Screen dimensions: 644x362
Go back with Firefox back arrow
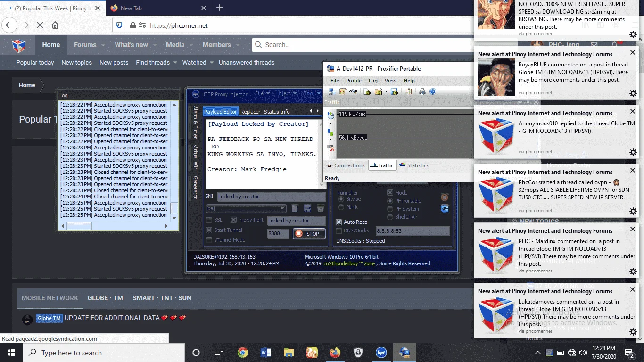[x=9, y=25]
